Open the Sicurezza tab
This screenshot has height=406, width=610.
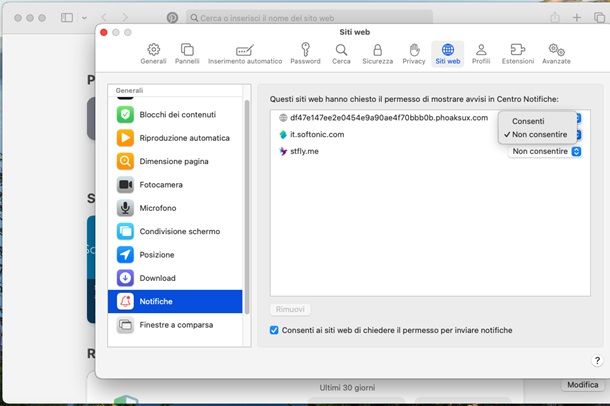pos(377,54)
